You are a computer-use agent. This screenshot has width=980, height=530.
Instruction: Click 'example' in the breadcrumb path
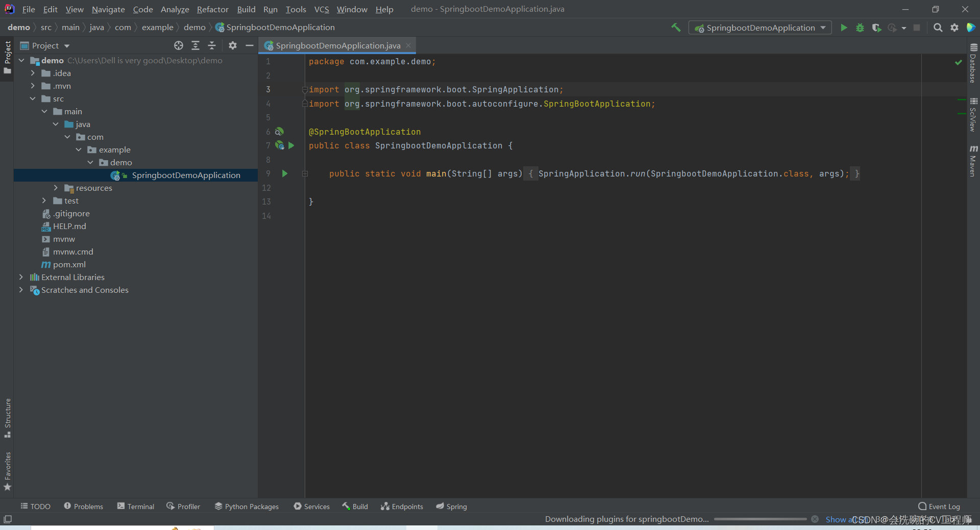tap(157, 27)
